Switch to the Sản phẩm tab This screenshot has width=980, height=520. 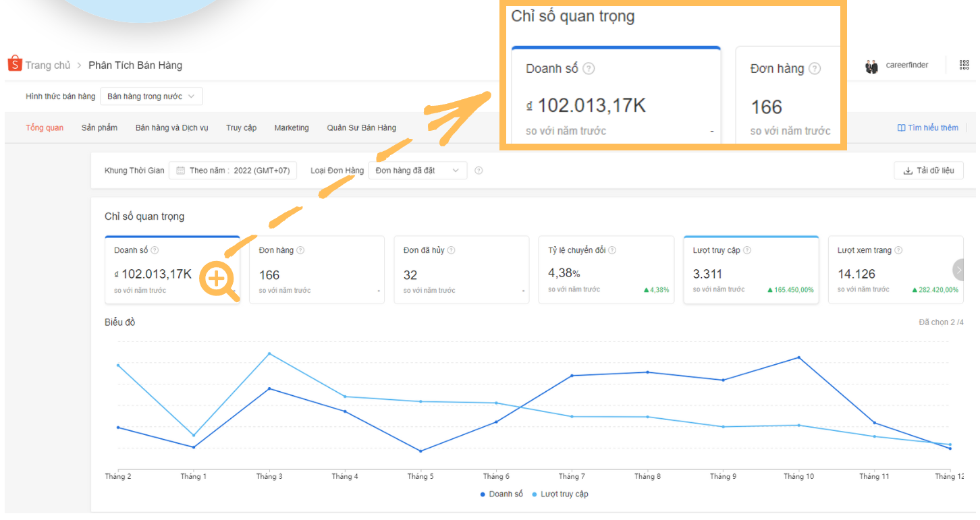[99, 127]
